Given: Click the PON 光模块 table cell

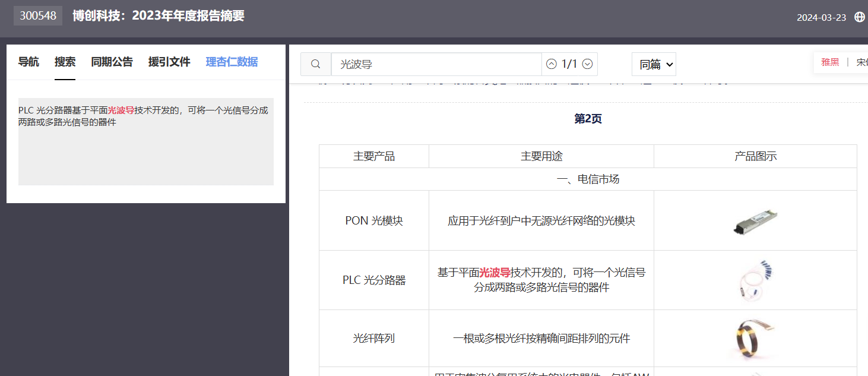Looking at the screenshot, I should click(374, 220).
